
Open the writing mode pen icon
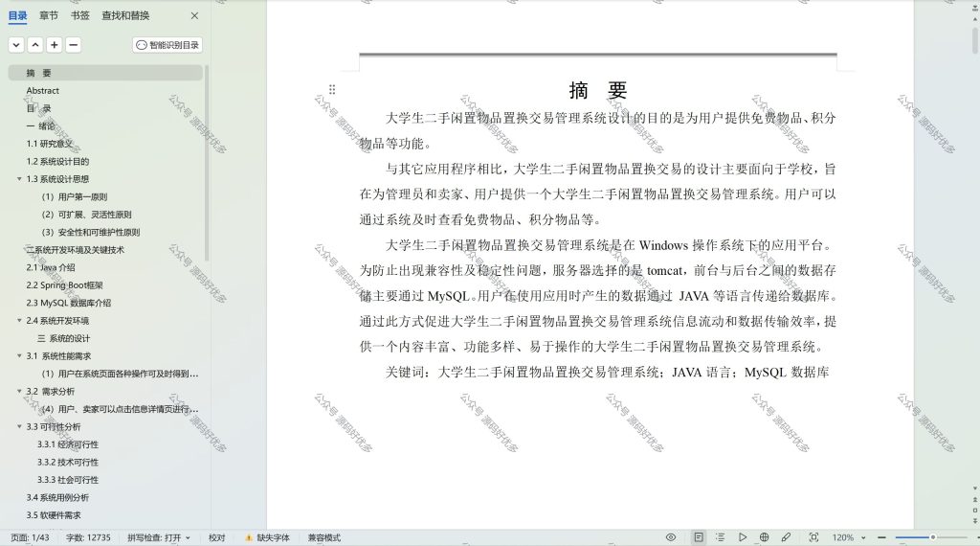(786, 537)
